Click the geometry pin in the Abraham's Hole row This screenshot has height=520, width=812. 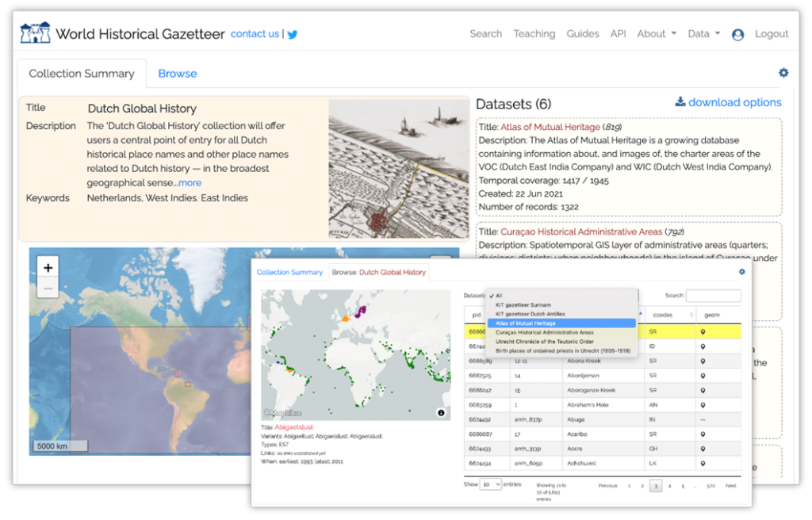pos(703,405)
